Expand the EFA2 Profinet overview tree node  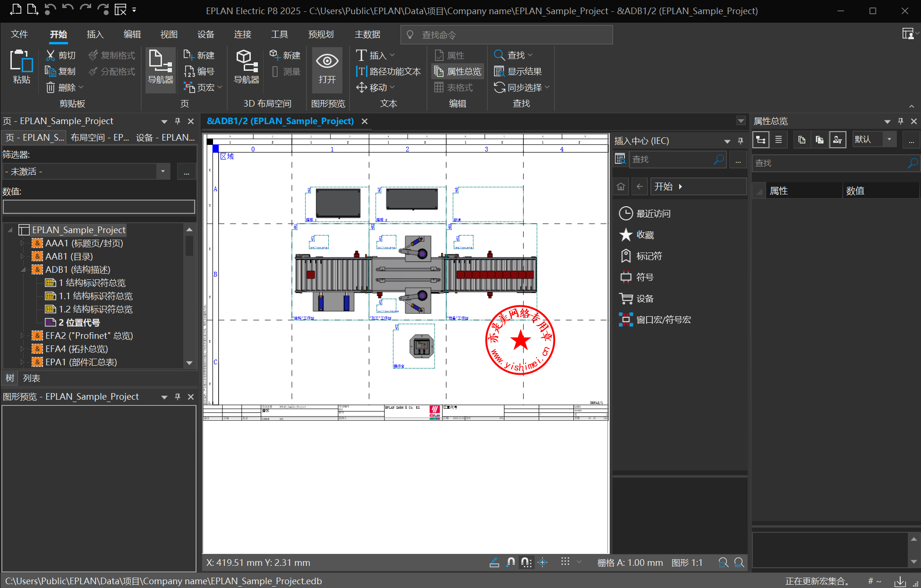(22, 336)
